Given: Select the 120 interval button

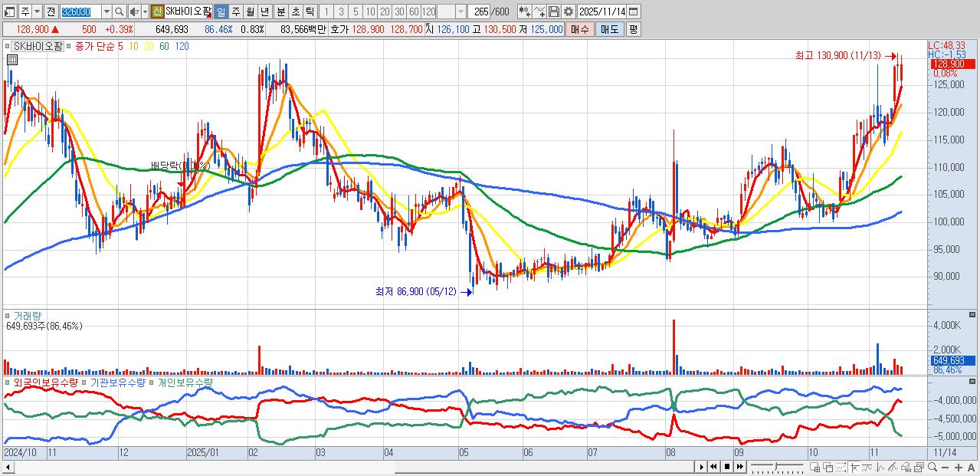Looking at the screenshot, I should pos(428,11).
